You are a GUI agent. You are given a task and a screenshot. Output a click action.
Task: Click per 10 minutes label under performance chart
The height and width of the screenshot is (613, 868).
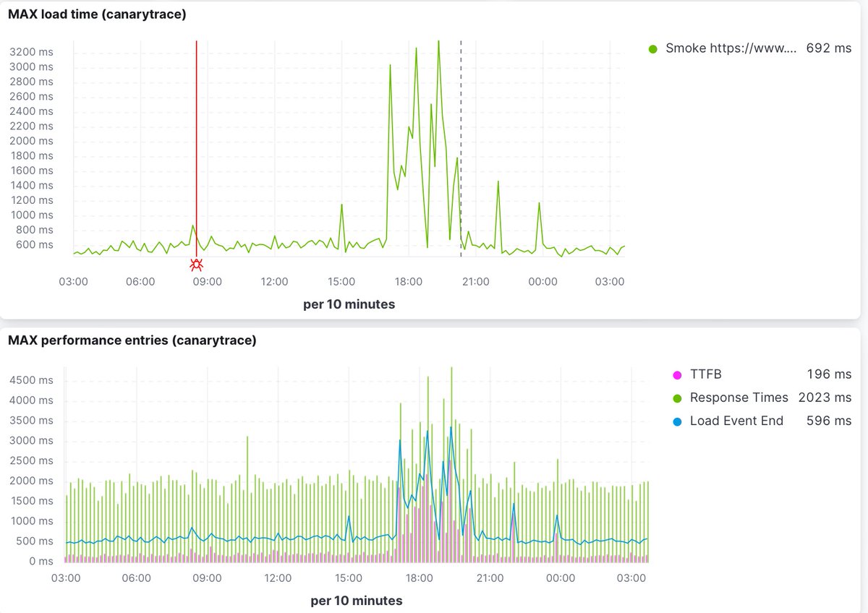click(x=357, y=600)
